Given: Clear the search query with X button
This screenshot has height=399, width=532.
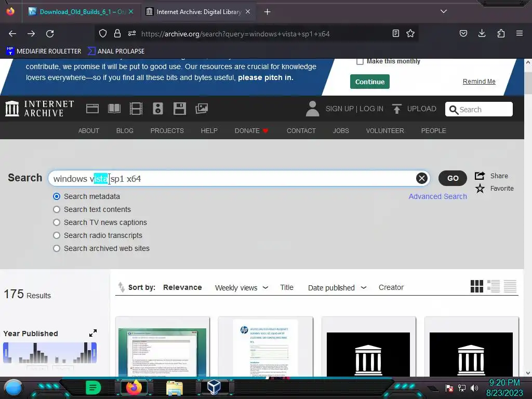Looking at the screenshot, I should pos(422,178).
